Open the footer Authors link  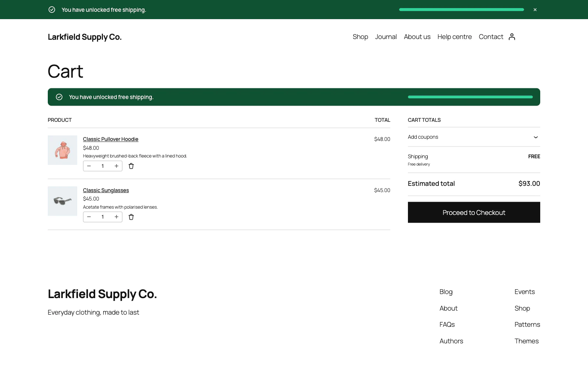(x=451, y=341)
